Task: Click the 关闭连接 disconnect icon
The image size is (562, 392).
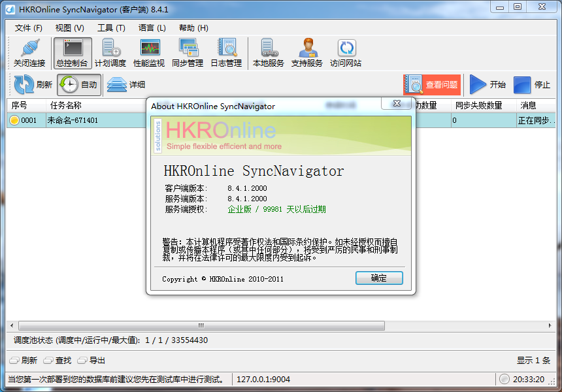Action: point(29,53)
